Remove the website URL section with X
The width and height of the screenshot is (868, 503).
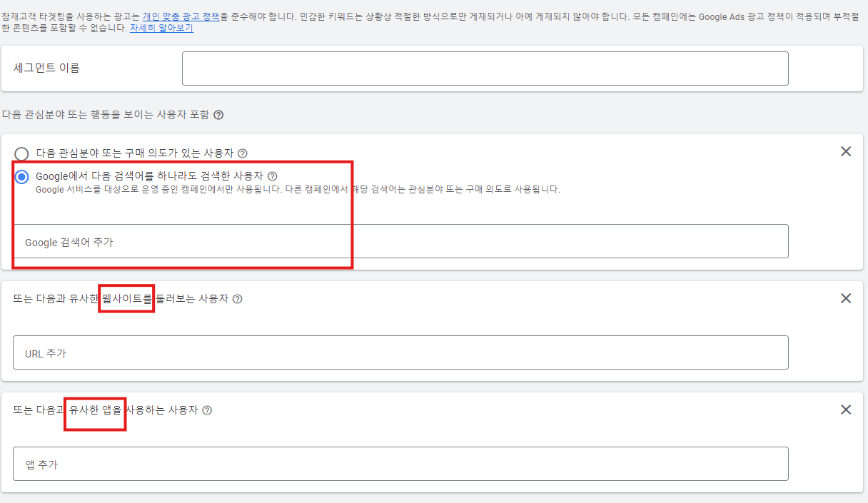[846, 298]
